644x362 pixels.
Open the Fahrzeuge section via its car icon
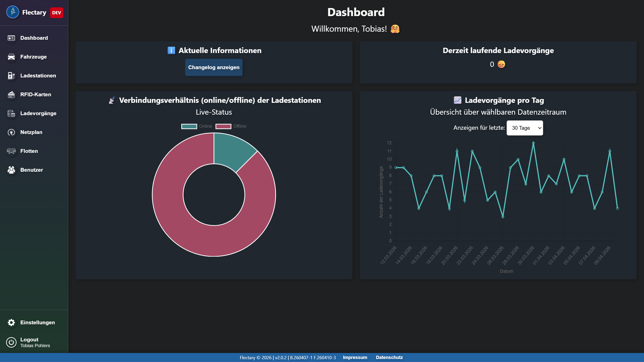11,57
